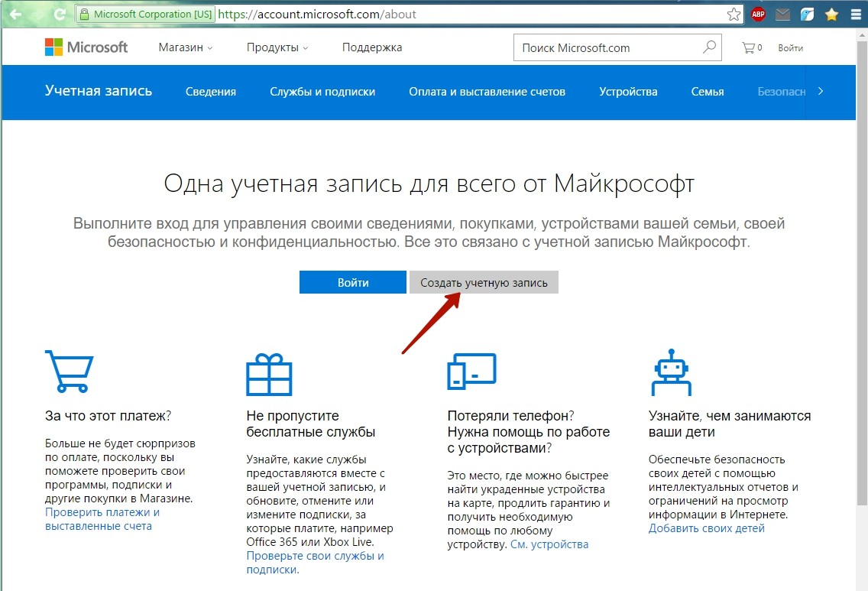
Task: Bookmark page with the star outline icon
Action: 734,15
